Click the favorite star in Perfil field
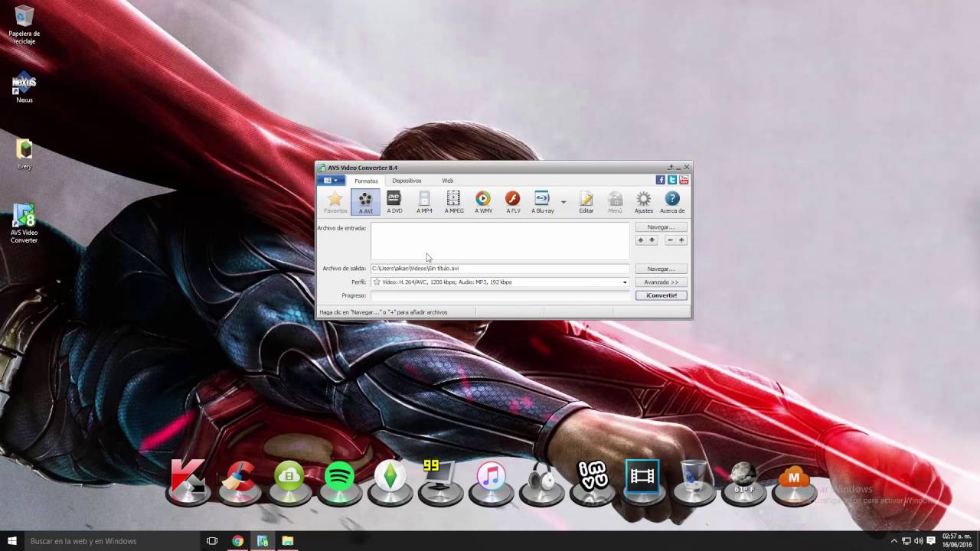 tap(377, 282)
